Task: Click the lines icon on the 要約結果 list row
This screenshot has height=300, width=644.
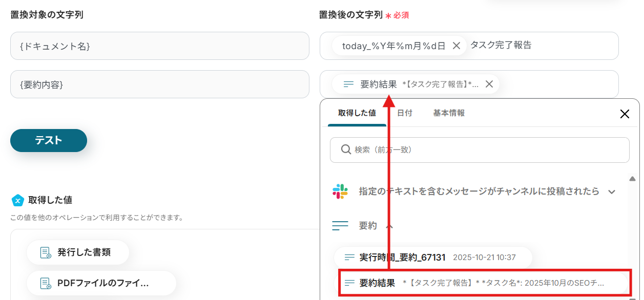Action: (x=350, y=283)
